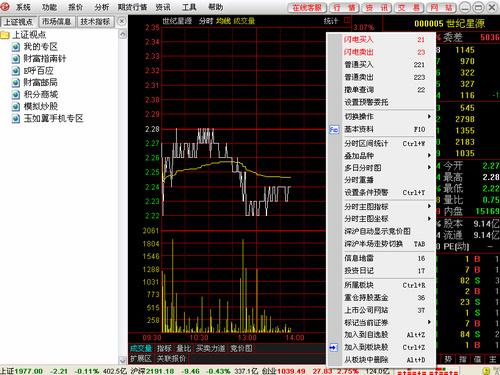Select 闪电买入 in context menu
The height and width of the screenshot is (375, 500).
point(385,40)
